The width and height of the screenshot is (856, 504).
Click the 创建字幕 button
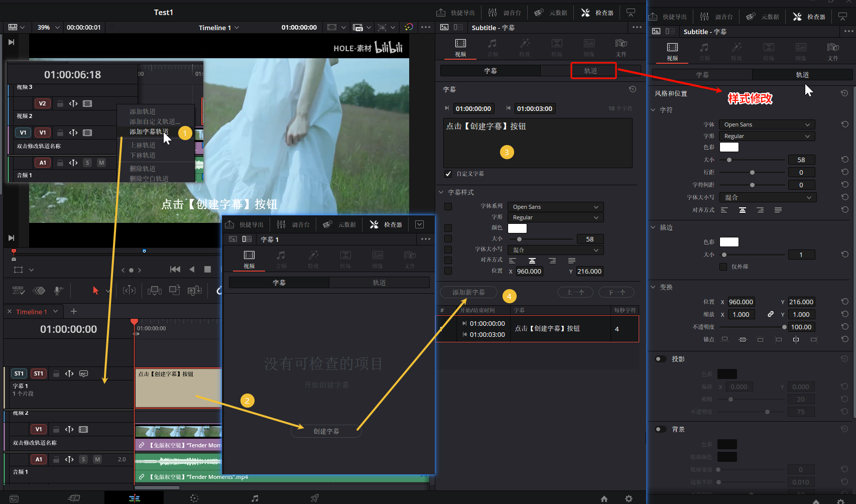pos(326,431)
